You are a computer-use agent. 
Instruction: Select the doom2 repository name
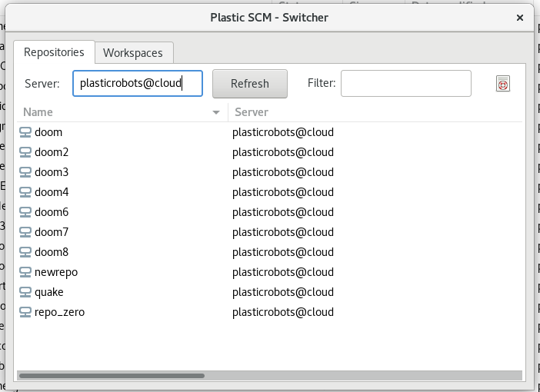(52, 152)
